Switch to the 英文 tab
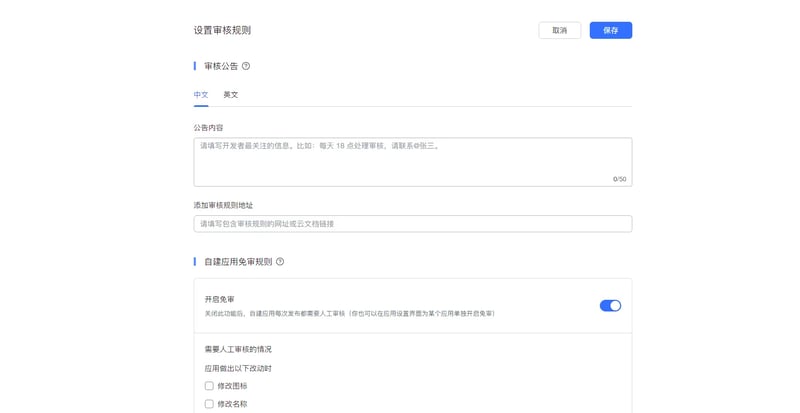This screenshot has width=800, height=413. click(231, 94)
